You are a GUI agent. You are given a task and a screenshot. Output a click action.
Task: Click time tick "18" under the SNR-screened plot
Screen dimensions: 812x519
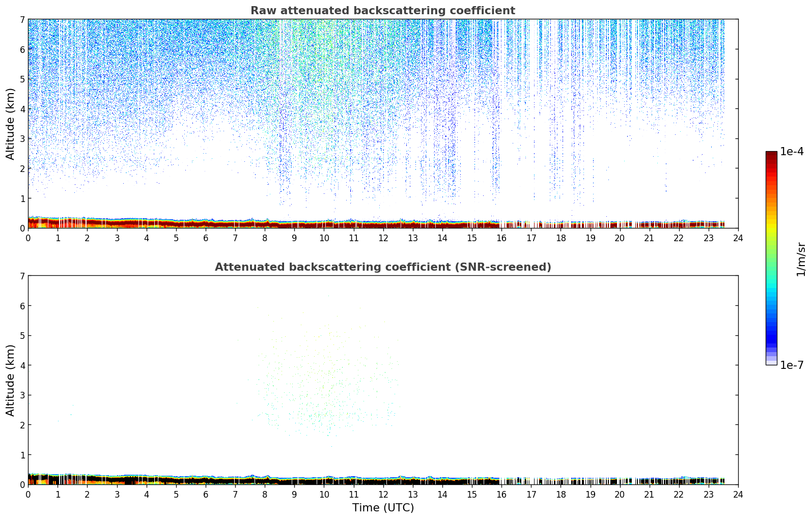pyautogui.click(x=561, y=495)
